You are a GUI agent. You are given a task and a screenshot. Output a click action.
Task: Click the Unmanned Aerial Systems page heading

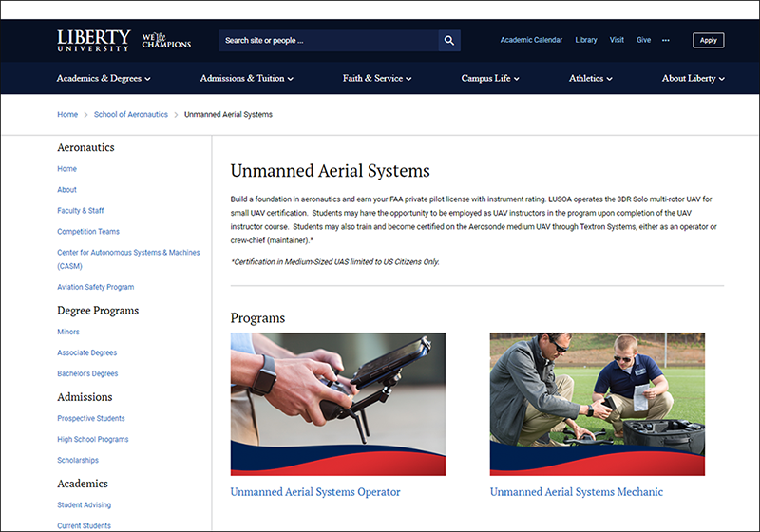click(330, 171)
